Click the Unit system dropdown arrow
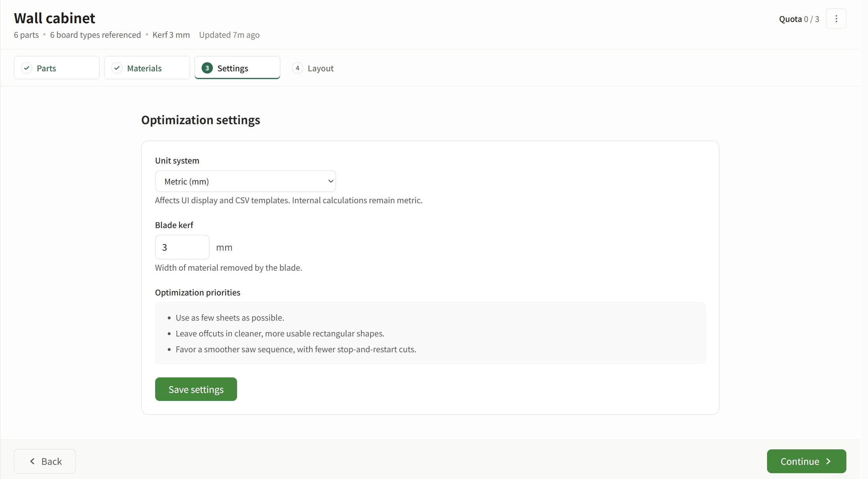868x479 pixels. point(331,181)
